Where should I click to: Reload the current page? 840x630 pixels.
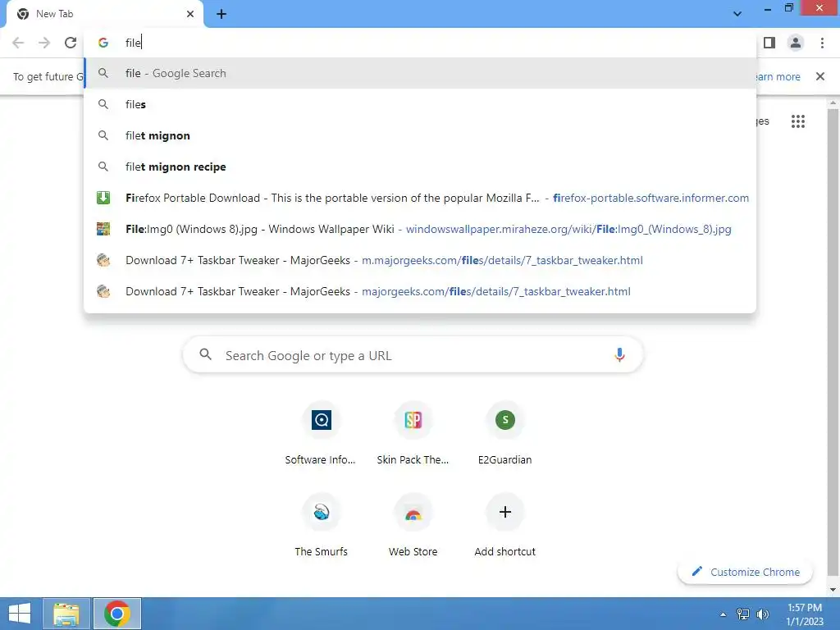[x=71, y=43]
